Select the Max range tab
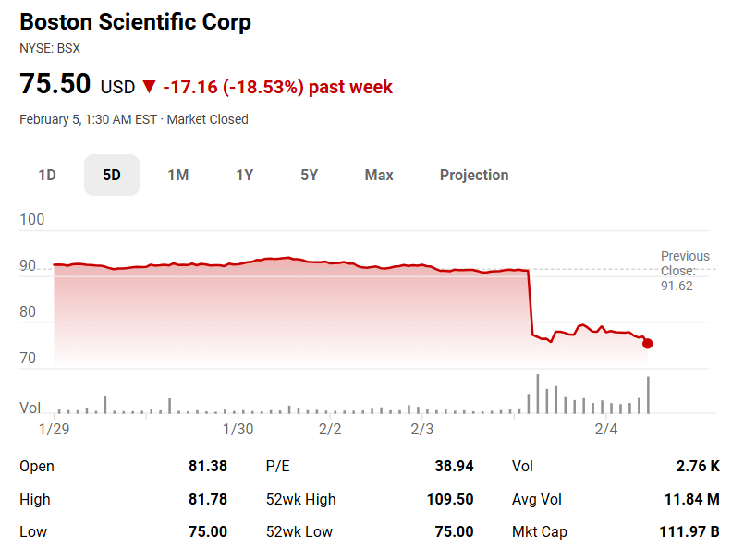 (379, 176)
